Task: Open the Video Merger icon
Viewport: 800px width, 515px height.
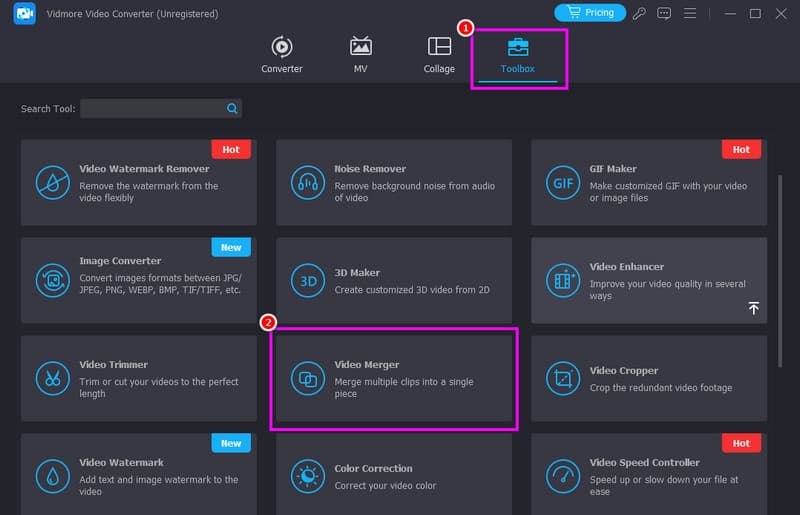Action: point(308,379)
